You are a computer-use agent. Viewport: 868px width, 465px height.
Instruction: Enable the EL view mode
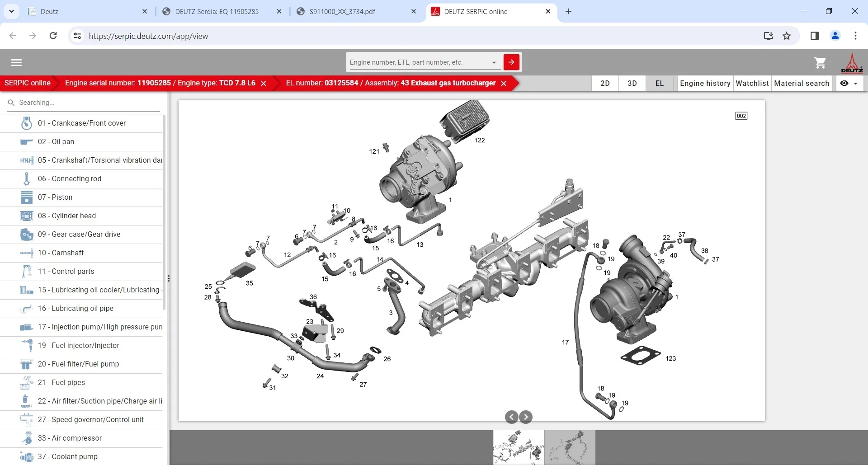(x=659, y=83)
